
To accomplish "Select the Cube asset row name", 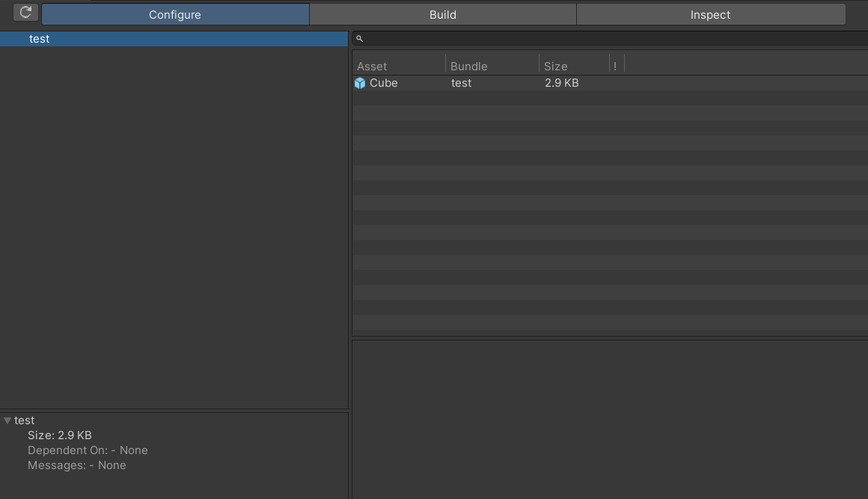I will [x=384, y=83].
